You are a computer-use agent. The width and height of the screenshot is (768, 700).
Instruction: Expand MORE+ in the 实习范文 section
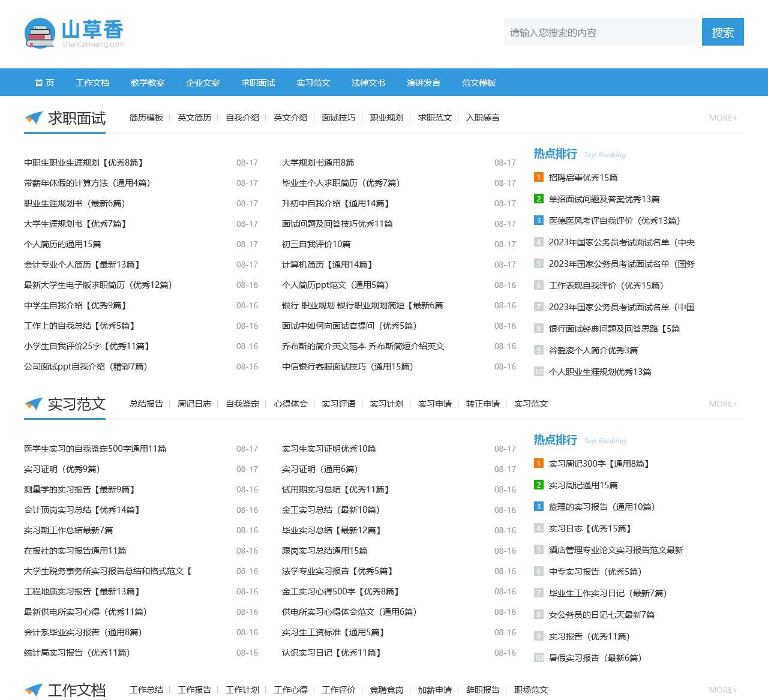pos(722,404)
